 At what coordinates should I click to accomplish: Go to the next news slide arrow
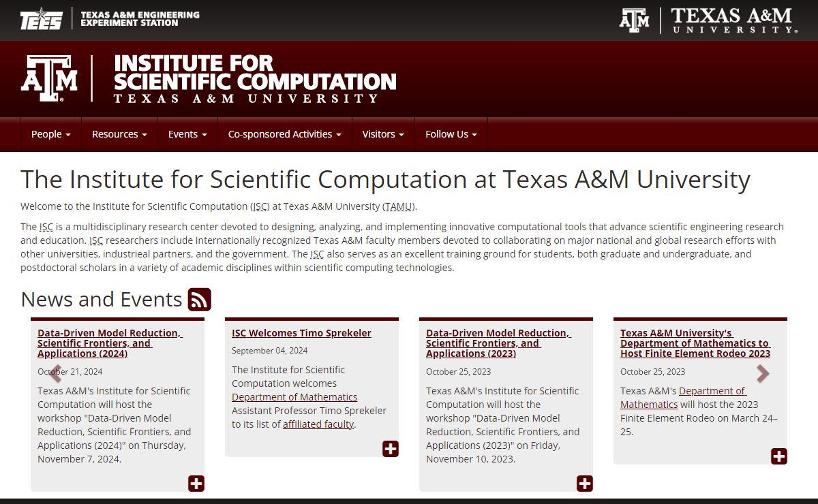(x=763, y=373)
